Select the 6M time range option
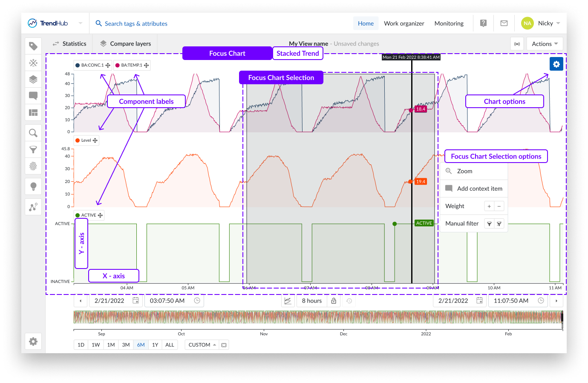 pyautogui.click(x=141, y=345)
